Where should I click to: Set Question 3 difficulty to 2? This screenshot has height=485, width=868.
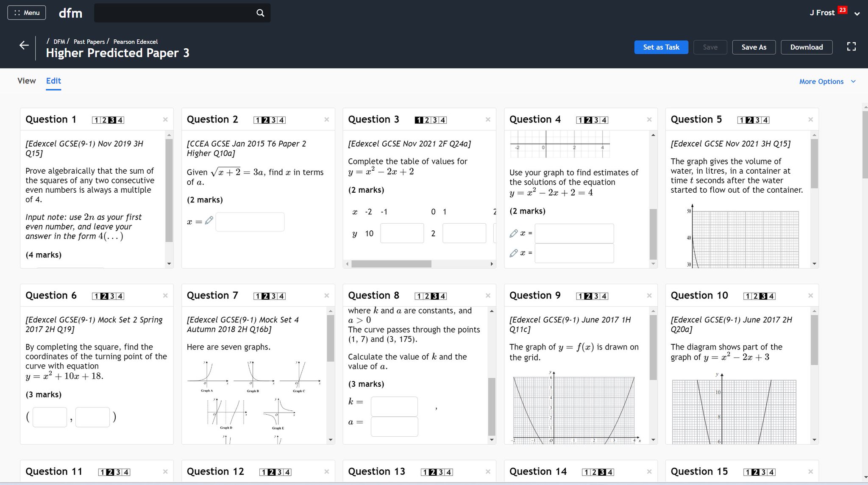click(x=427, y=120)
